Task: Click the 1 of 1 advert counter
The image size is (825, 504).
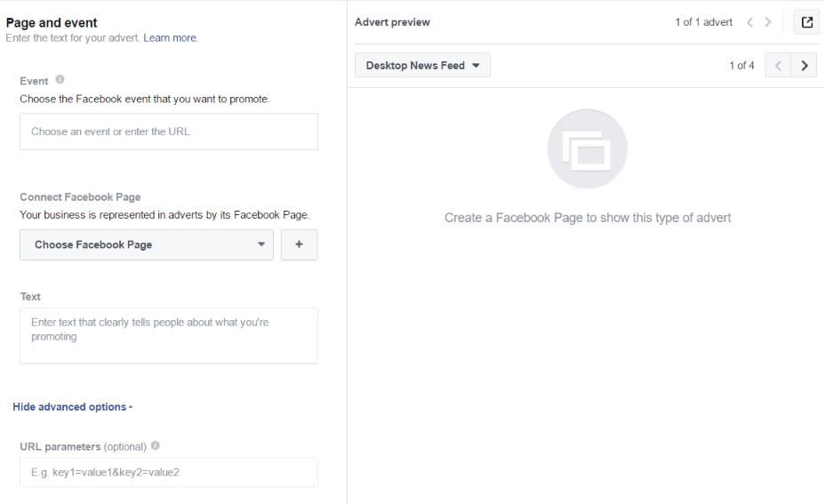Action: point(703,22)
